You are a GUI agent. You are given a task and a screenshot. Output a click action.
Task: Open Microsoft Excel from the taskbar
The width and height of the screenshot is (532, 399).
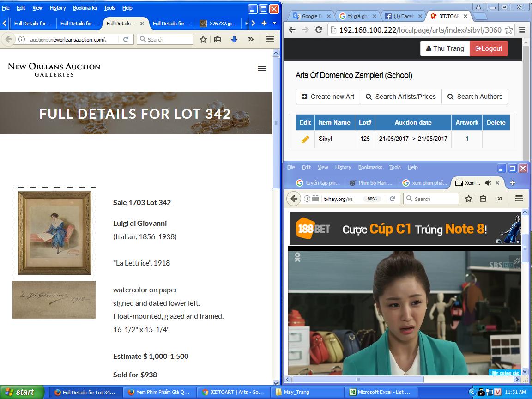click(379, 392)
